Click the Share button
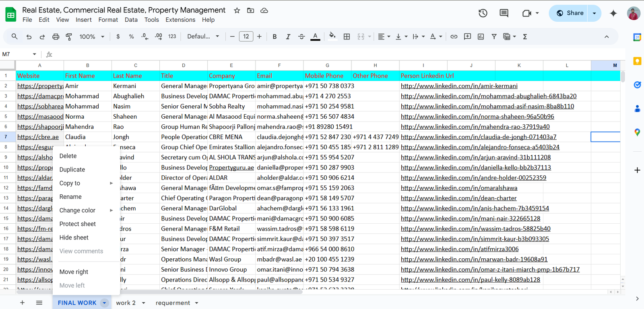The image size is (644, 309). coord(570,13)
